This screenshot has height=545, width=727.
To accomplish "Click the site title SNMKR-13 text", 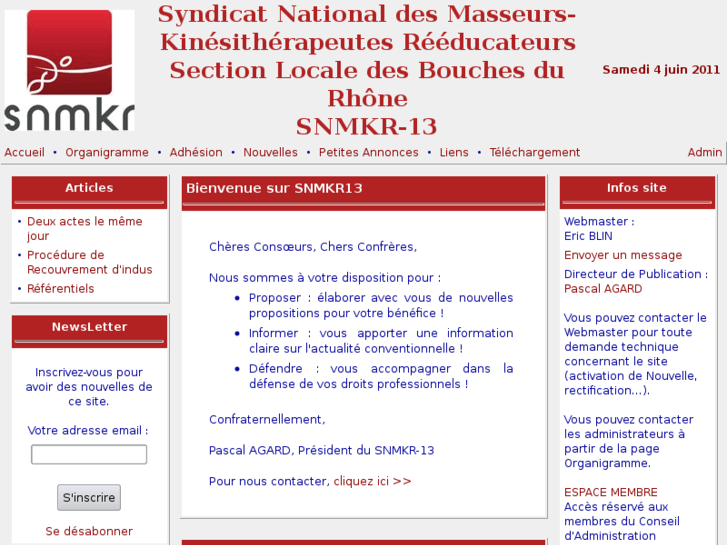I will pyautogui.click(x=366, y=126).
